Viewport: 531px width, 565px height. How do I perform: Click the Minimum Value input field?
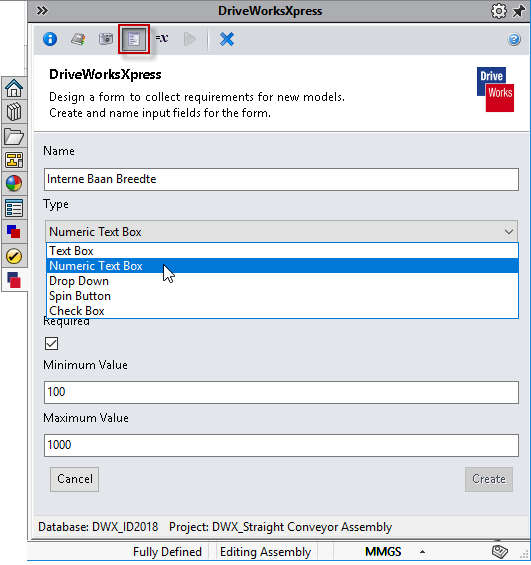(x=281, y=392)
